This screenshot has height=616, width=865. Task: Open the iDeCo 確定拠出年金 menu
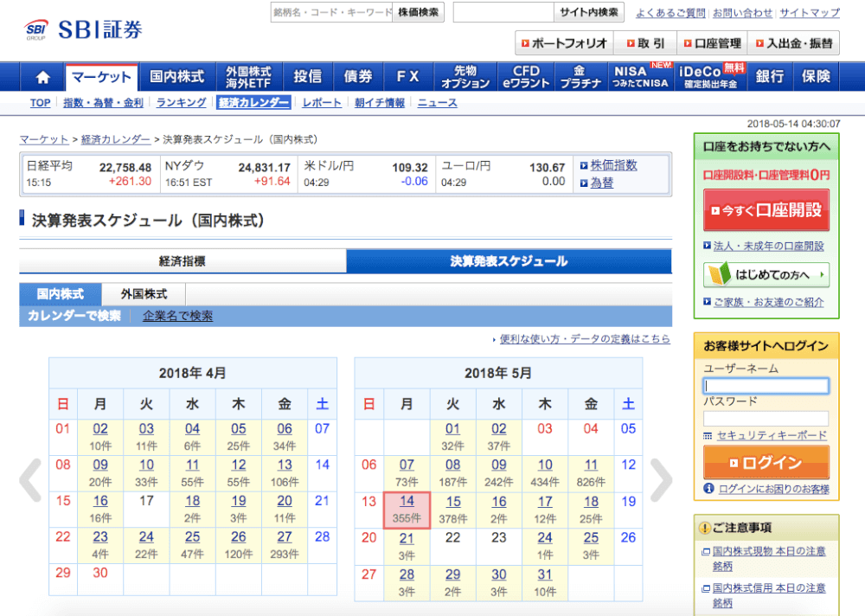pos(710,77)
